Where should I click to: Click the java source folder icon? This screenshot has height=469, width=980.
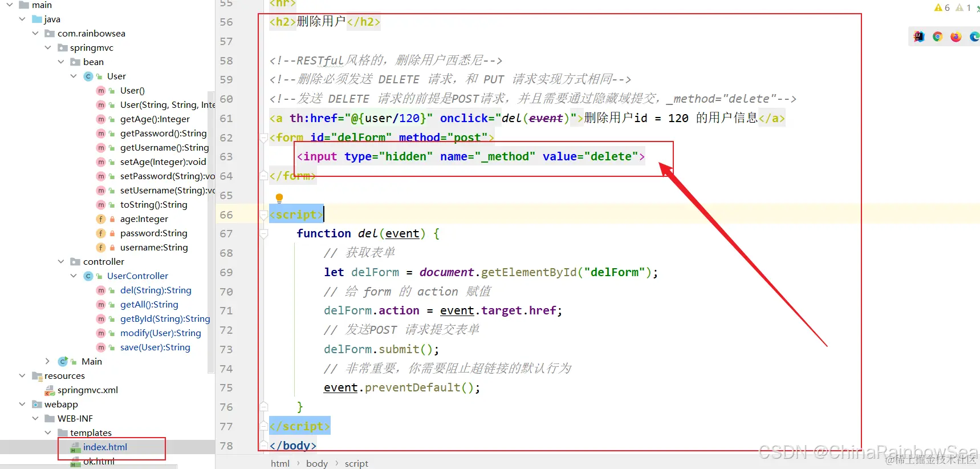point(37,19)
